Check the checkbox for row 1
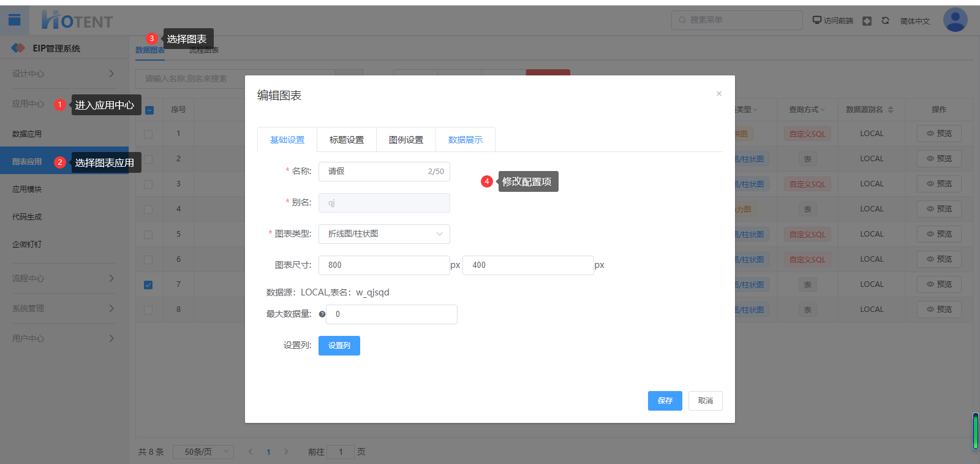Viewport: 980px width, 464px height. [x=148, y=134]
